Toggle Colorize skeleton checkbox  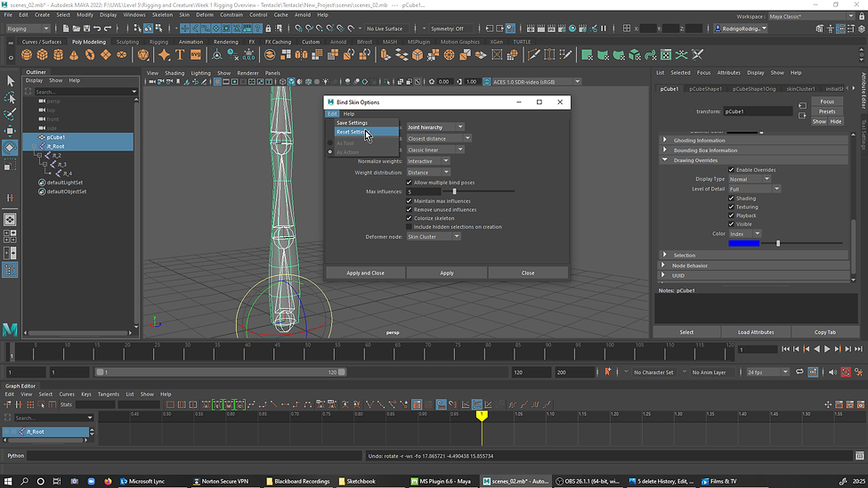pos(410,218)
